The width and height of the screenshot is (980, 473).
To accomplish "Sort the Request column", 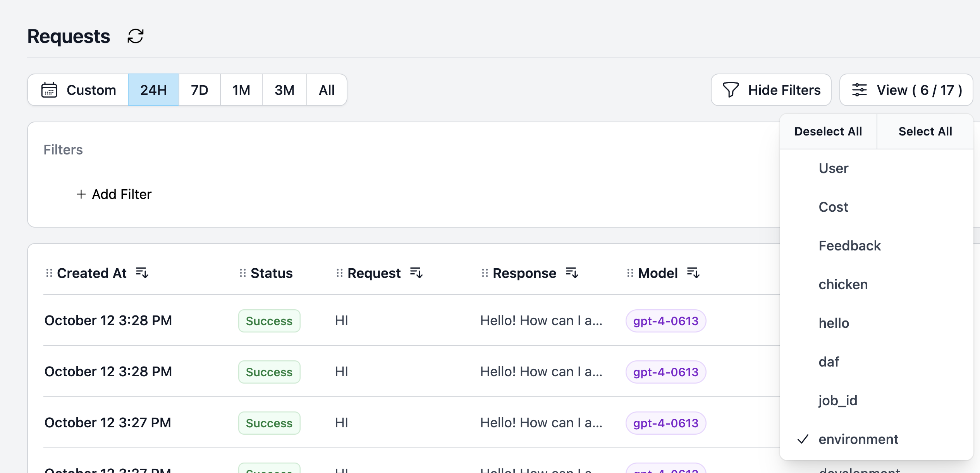I will point(416,273).
